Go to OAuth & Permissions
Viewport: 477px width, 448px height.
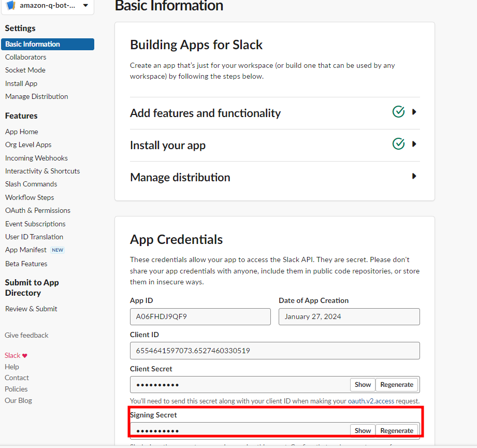tap(38, 210)
